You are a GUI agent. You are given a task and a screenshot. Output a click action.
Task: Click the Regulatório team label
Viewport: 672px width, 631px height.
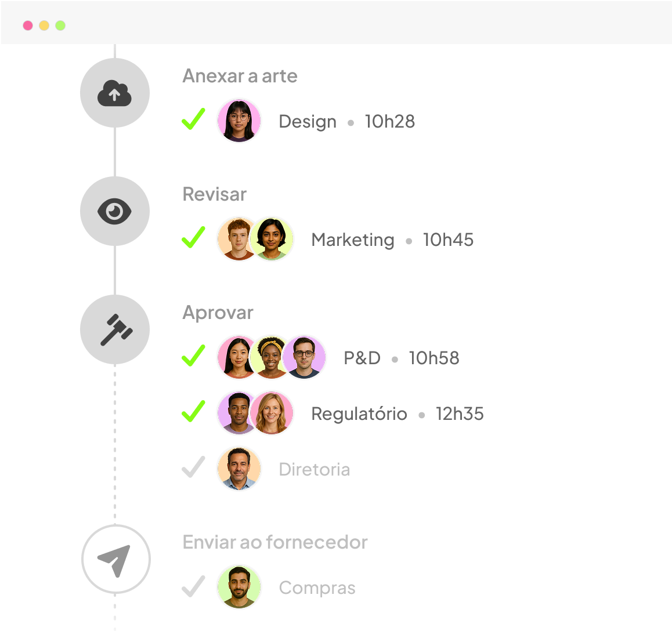click(x=359, y=414)
